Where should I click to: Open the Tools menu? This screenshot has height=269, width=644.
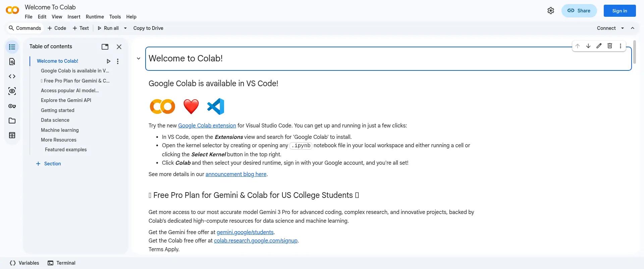[x=115, y=17]
